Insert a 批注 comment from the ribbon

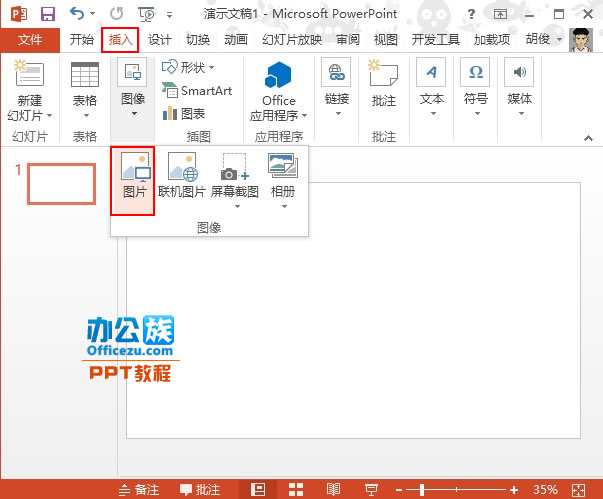[x=383, y=84]
